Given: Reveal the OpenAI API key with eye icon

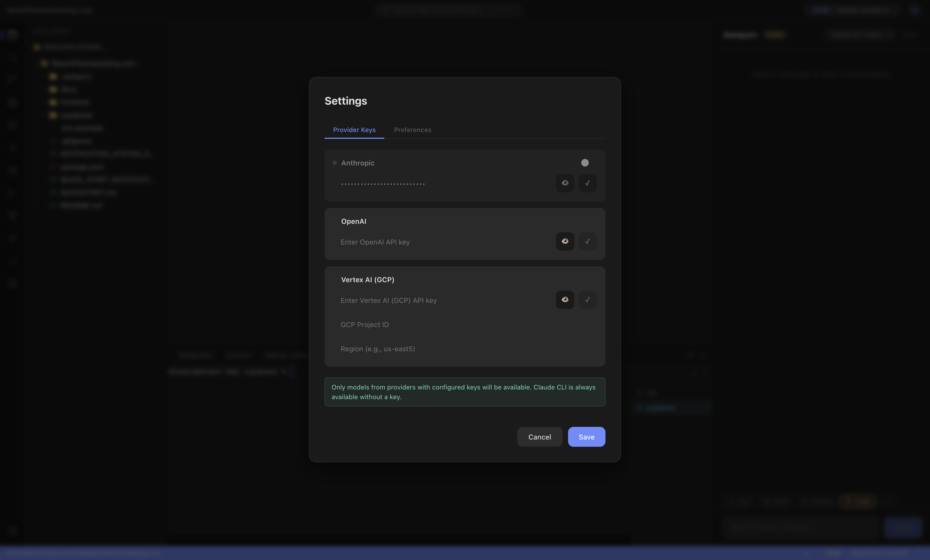Looking at the screenshot, I should click(565, 242).
